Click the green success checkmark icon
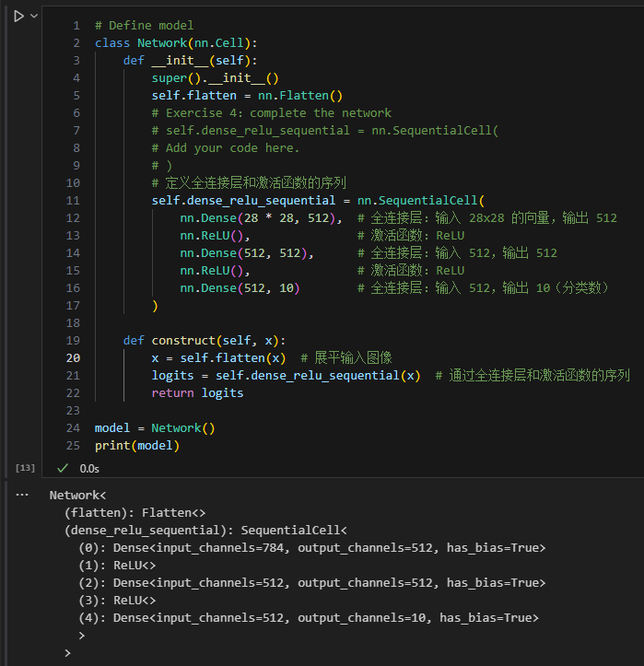This screenshot has height=666, width=644. coord(63,468)
